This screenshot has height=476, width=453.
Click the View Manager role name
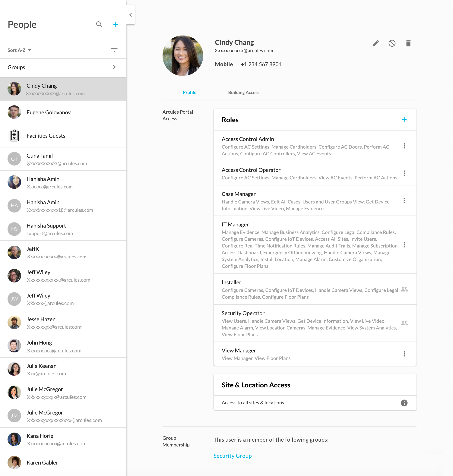(239, 351)
